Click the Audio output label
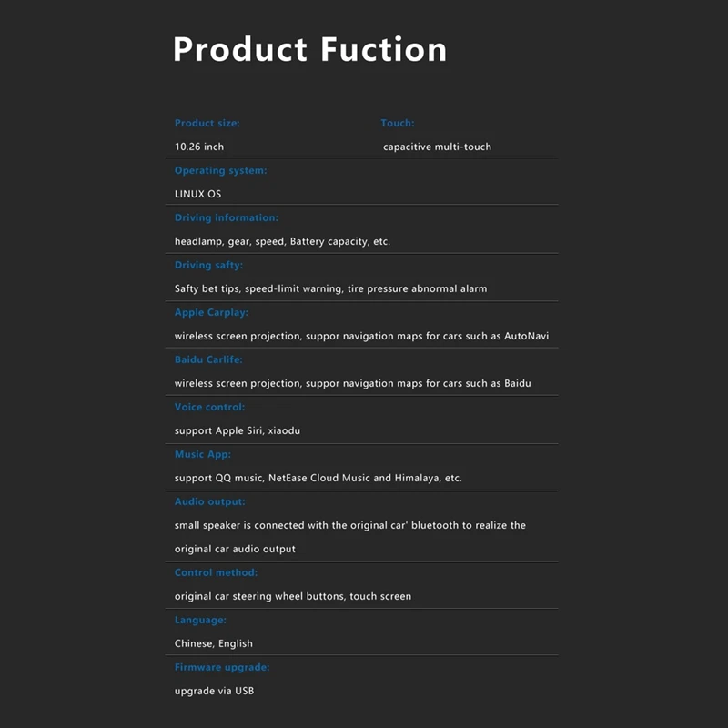 [209, 501]
